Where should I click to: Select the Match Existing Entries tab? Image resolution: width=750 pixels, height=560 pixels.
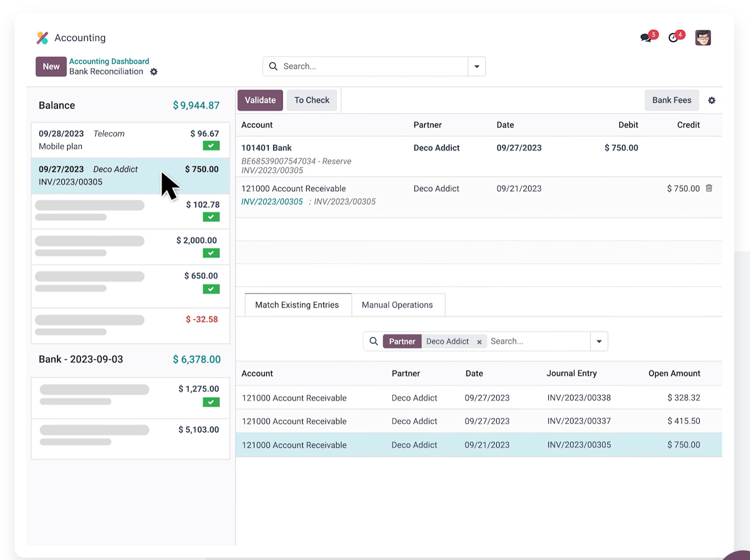click(x=297, y=305)
